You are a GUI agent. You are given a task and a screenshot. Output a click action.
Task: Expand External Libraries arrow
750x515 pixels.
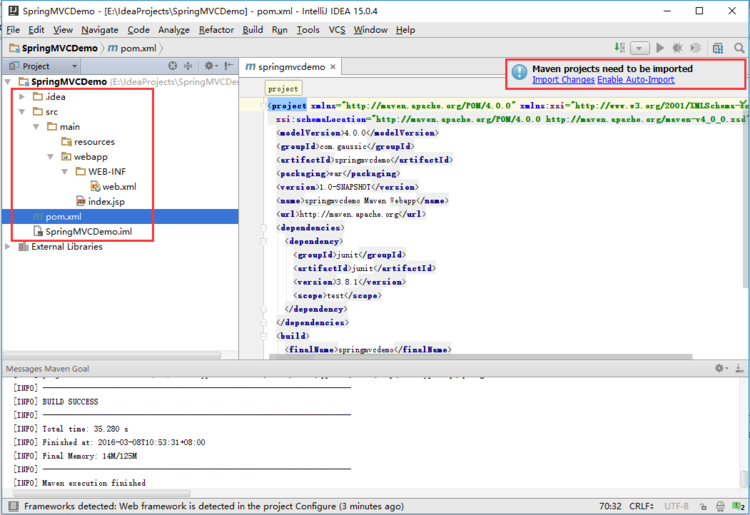point(7,247)
